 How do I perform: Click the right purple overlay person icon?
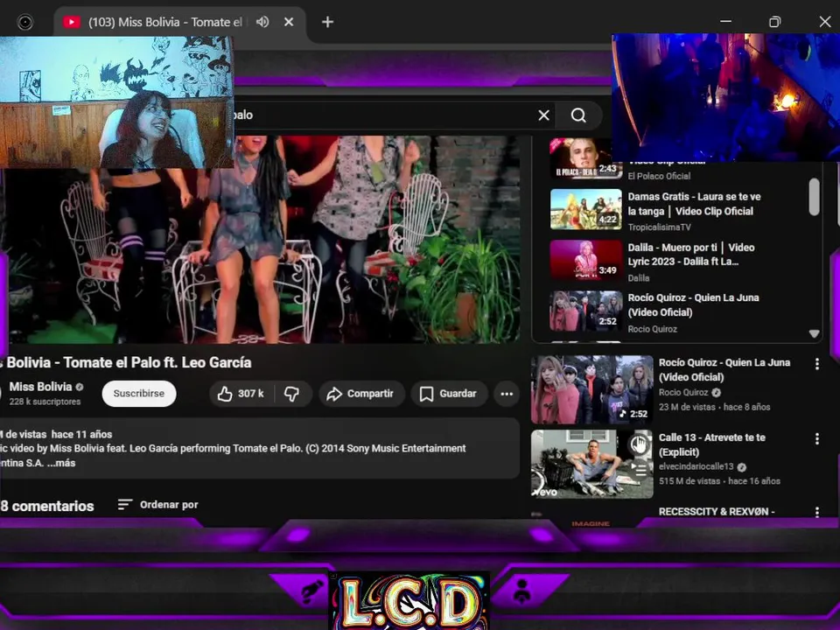click(x=521, y=591)
